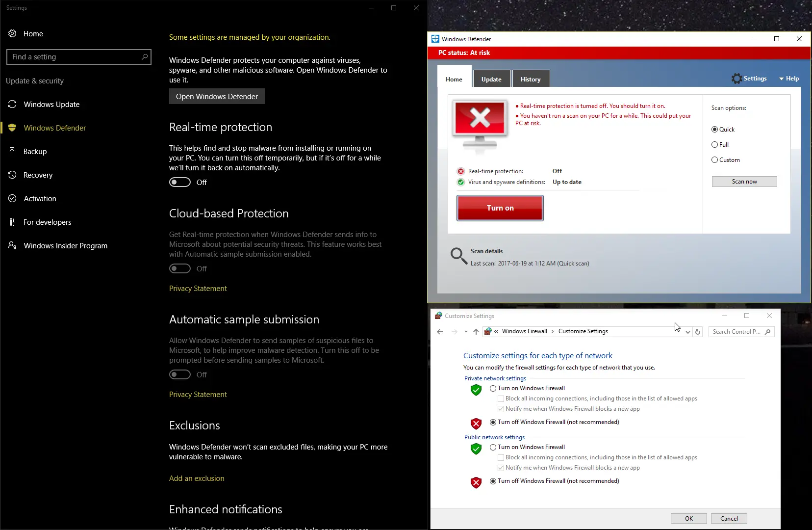Image resolution: width=812 pixels, height=530 pixels.
Task: Select Turn on Windows Firewall for Private network
Action: click(493, 388)
